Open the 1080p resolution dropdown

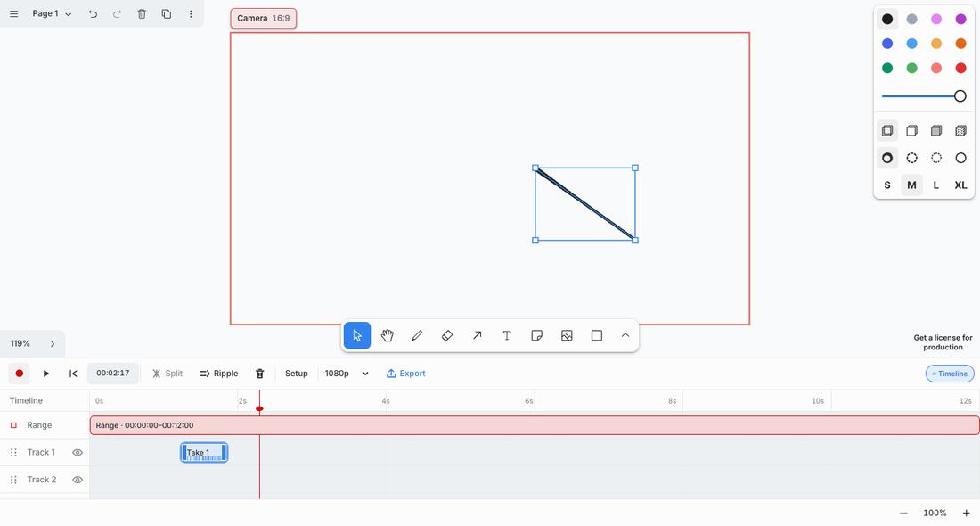[347, 374]
